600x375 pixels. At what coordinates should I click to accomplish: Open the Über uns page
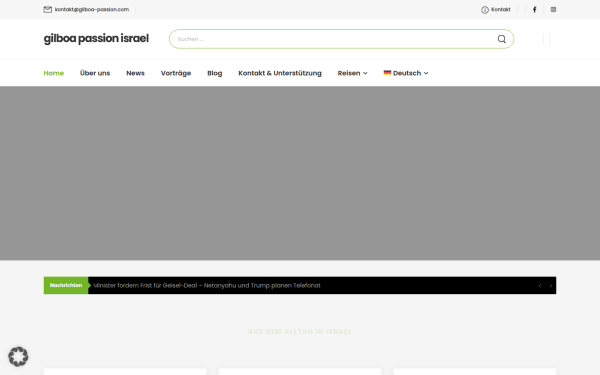pos(95,73)
